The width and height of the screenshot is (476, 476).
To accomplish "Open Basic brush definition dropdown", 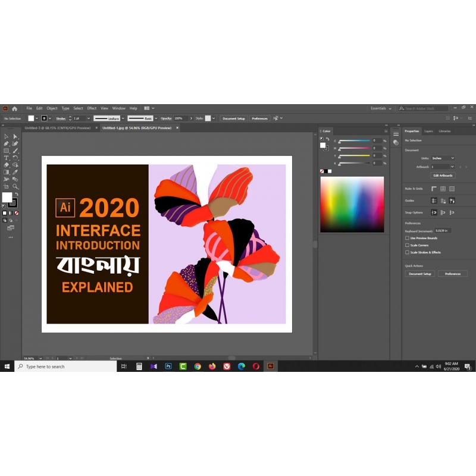I will [x=156, y=118].
